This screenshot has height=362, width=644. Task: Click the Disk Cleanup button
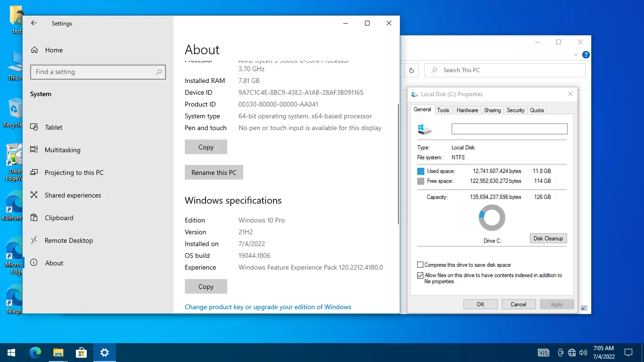tap(548, 239)
